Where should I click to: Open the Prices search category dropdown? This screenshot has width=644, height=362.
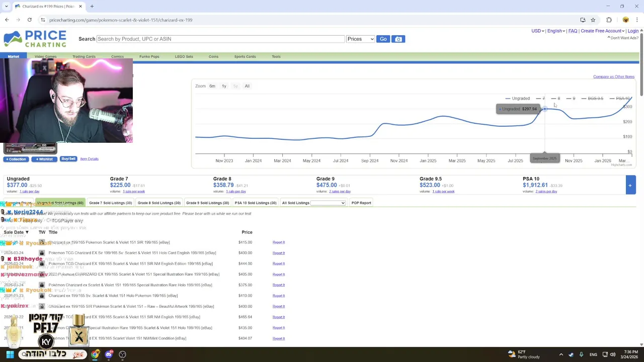click(x=360, y=39)
